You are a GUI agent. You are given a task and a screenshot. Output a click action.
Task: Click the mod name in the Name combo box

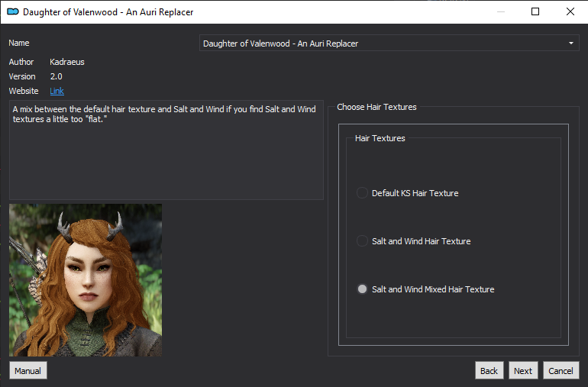pyautogui.click(x=280, y=44)
